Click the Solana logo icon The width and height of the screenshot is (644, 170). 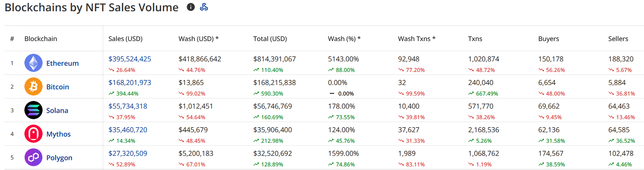[33, 110]
